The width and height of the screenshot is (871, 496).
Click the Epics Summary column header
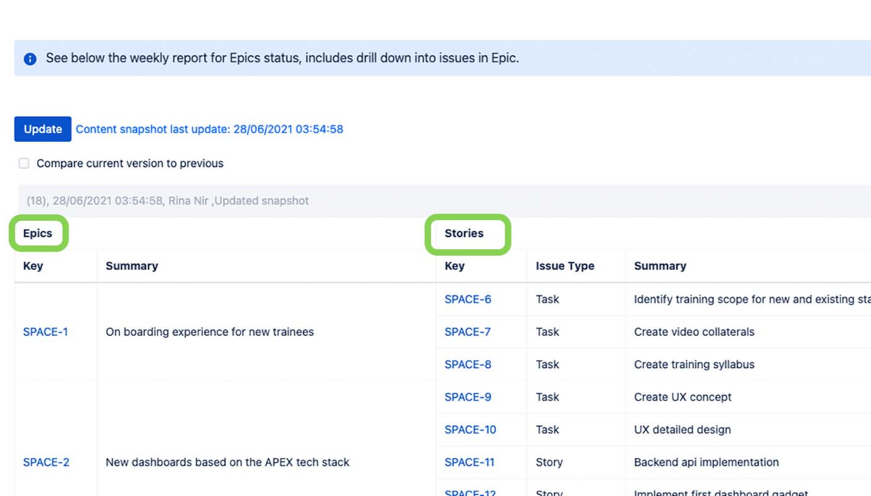click(x=132, y=266)
